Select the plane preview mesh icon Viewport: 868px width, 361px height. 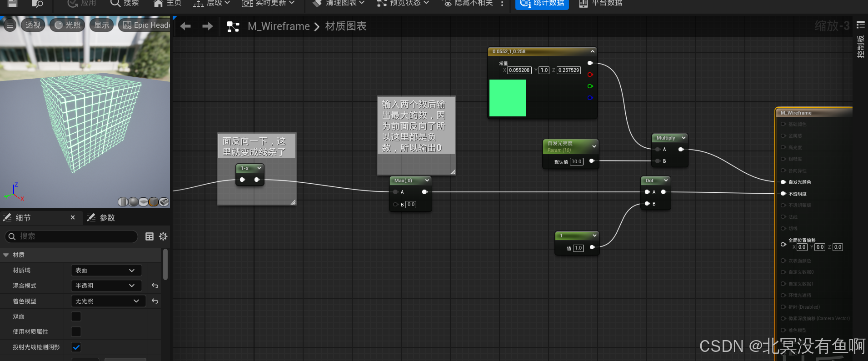[143, 202]
